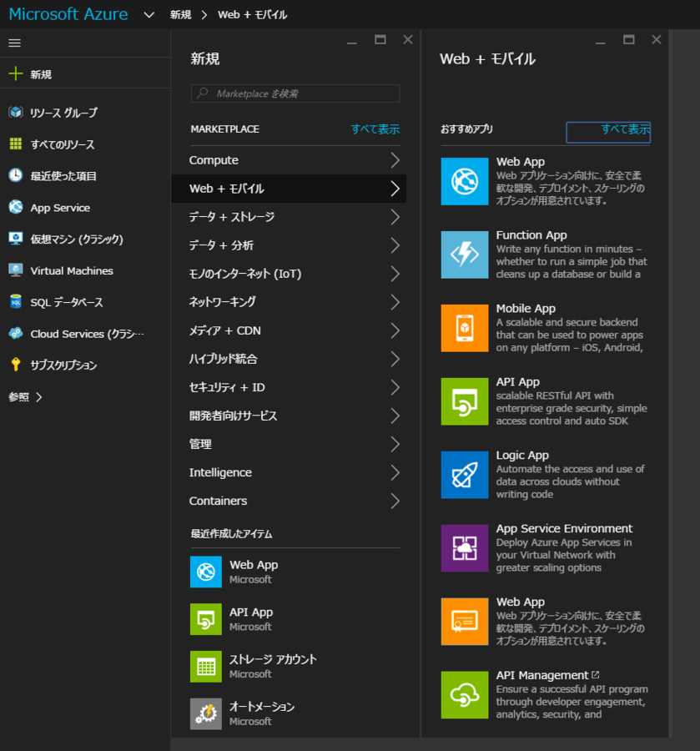Click recent API App icon in 最近作成したアイテム

(x=206, y=619)
